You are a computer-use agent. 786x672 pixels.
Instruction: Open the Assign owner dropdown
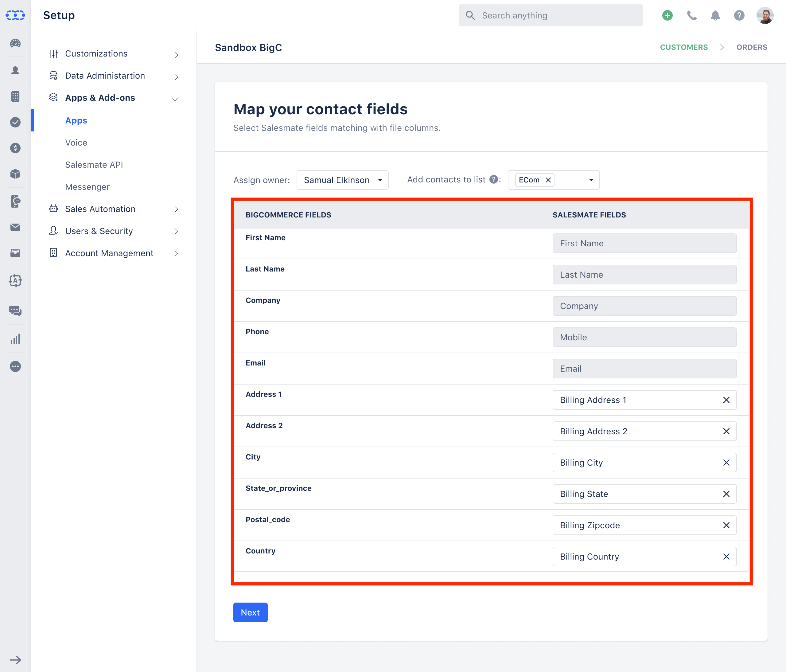342,180
